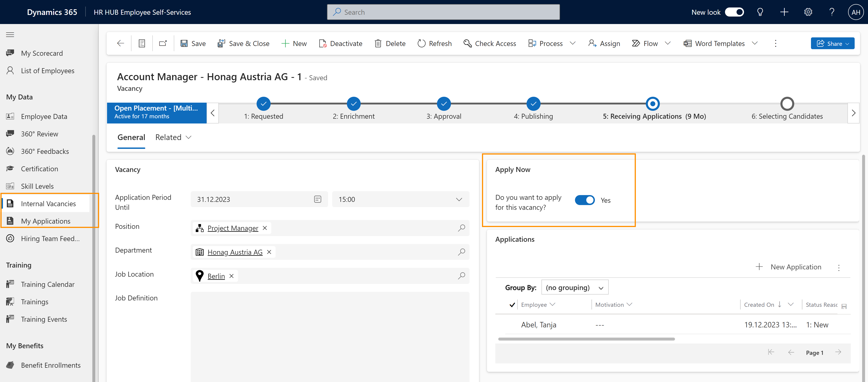Search Position lookup magnifier

461,228
